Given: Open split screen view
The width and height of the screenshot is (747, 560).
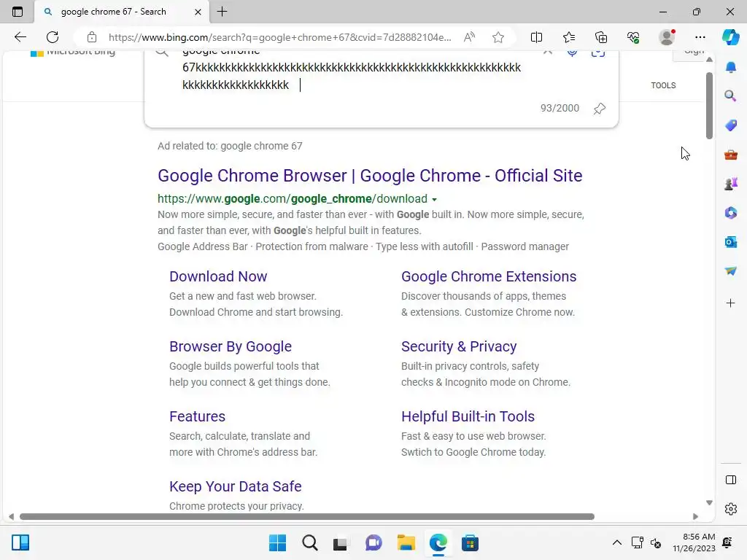Looking at the screenshot, I should [x=536, y=37].
